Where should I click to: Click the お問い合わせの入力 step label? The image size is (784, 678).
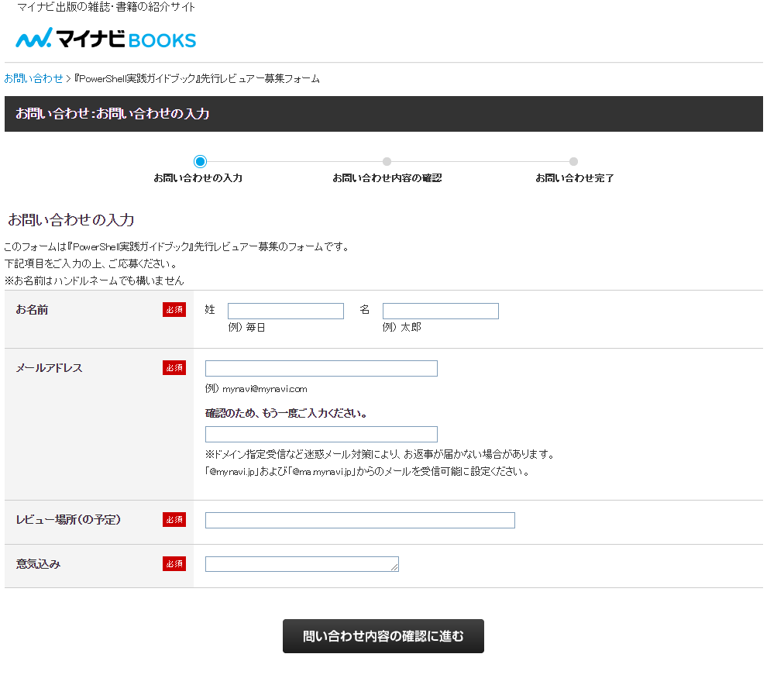[x=198, y=178]
